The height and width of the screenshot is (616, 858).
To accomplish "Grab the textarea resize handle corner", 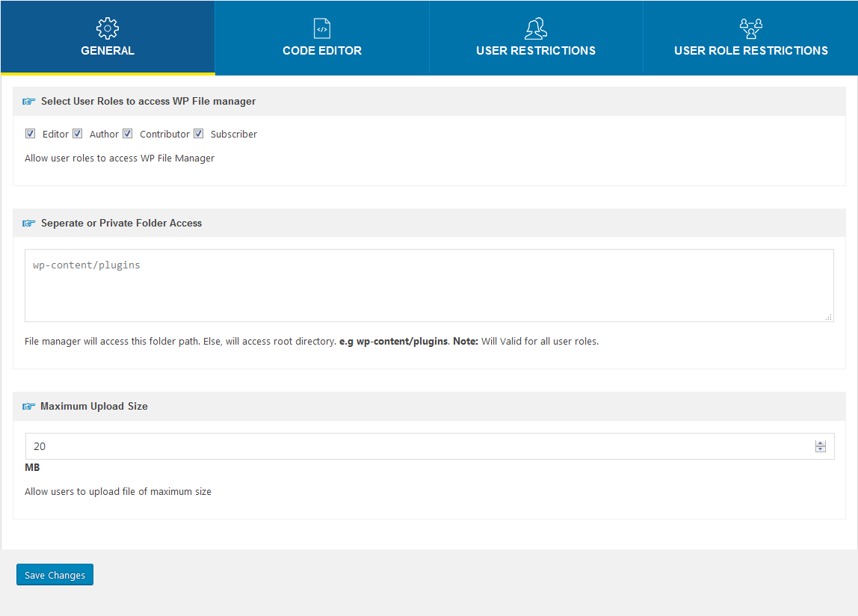I will click(x=829, y=318).
